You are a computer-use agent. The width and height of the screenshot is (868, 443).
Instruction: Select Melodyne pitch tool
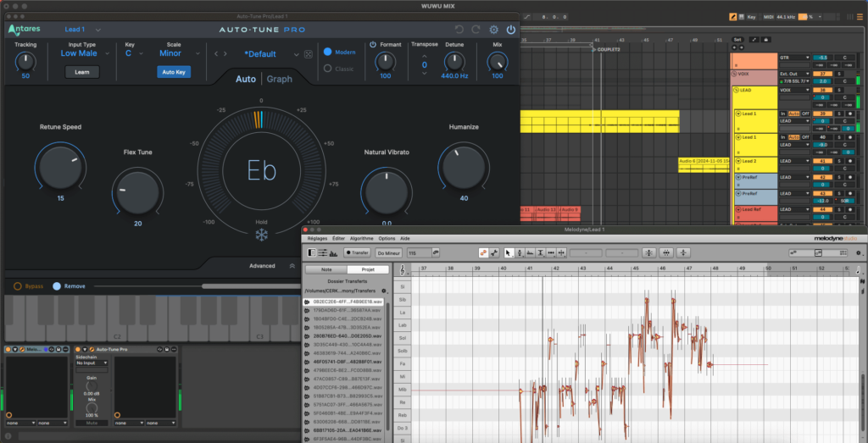point(520,252)
